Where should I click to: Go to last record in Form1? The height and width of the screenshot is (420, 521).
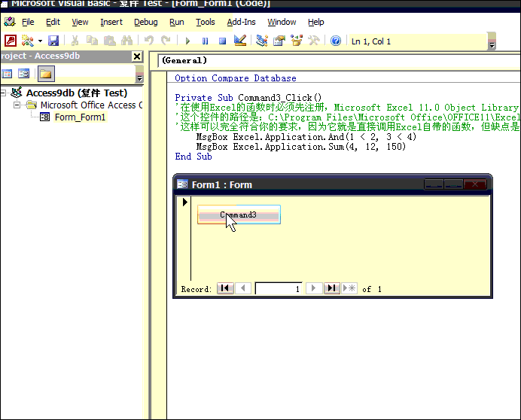pos(331,288)
